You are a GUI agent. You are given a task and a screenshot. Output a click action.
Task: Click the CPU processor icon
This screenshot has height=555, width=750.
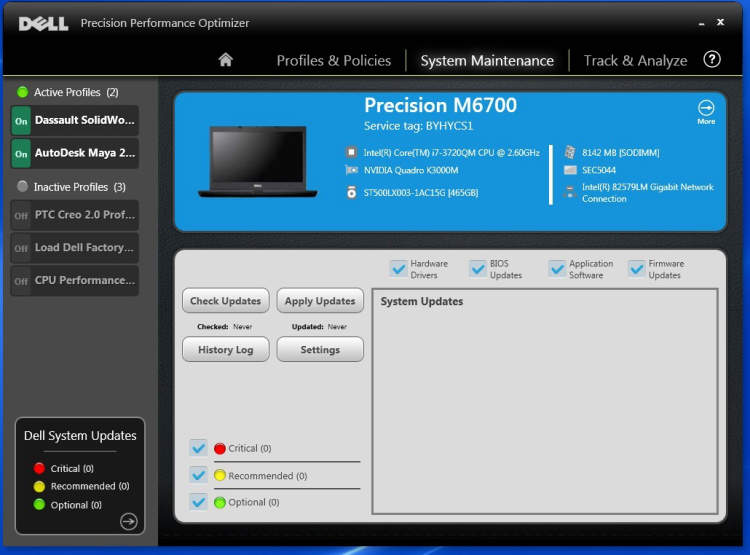click(x=352, y=152)
